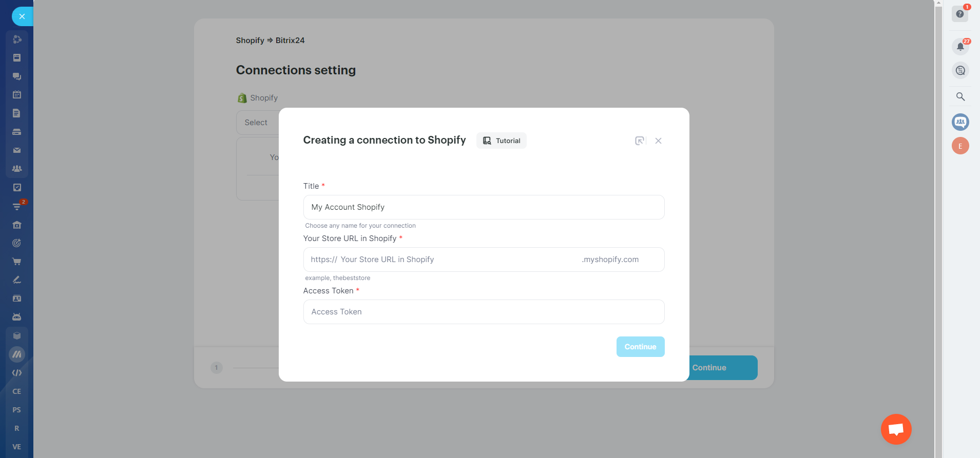
Task: Open the calendar icon in left sidebar
Action: [17, 94]
